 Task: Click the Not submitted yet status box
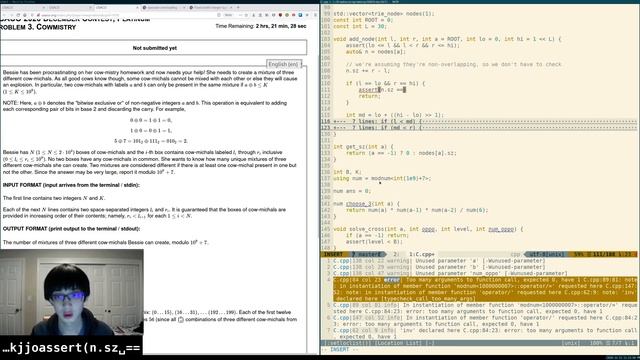coord(154,48)
